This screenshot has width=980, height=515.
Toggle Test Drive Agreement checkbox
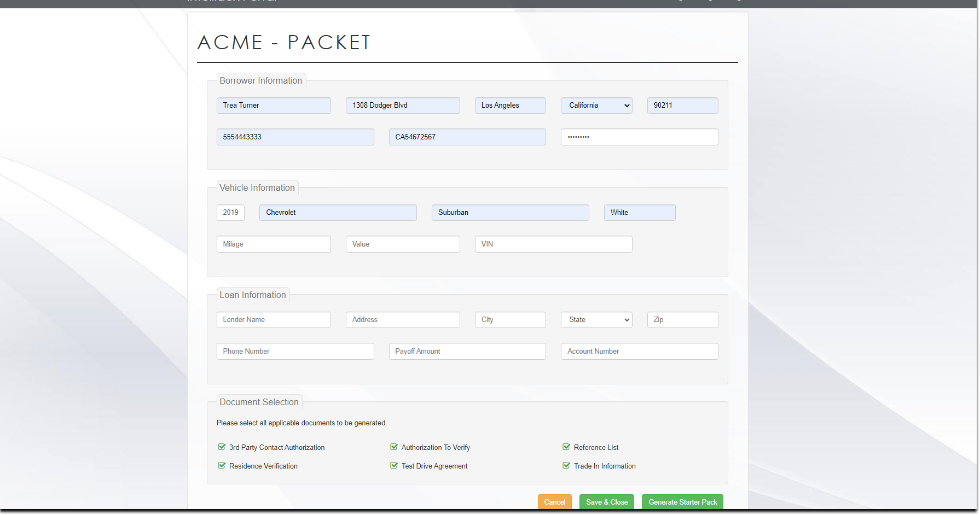[x=394, y=466]
